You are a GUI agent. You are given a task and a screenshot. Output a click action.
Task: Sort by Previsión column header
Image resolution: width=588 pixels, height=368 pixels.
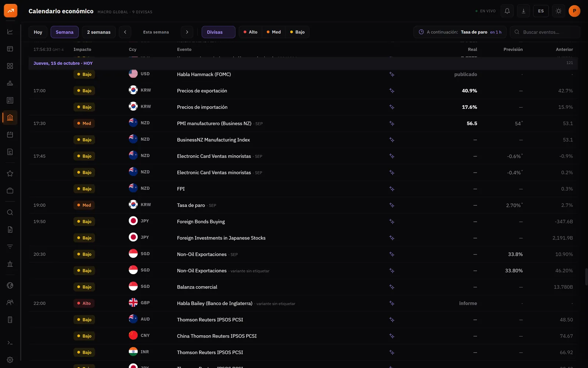(x=513, y=49)
